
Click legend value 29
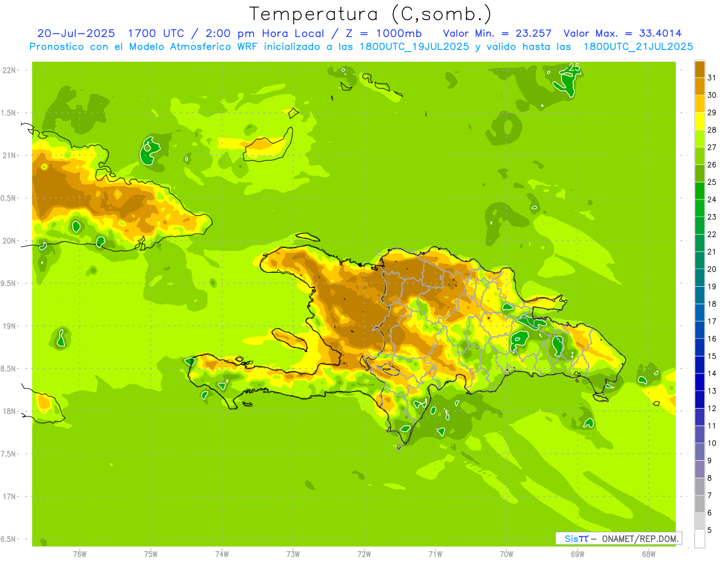712,112
